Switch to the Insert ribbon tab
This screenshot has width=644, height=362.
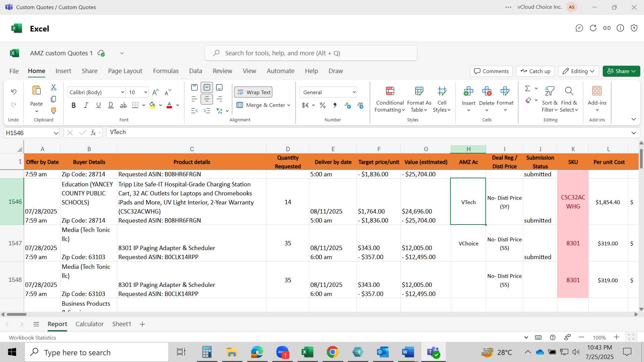tap(63, 71)
